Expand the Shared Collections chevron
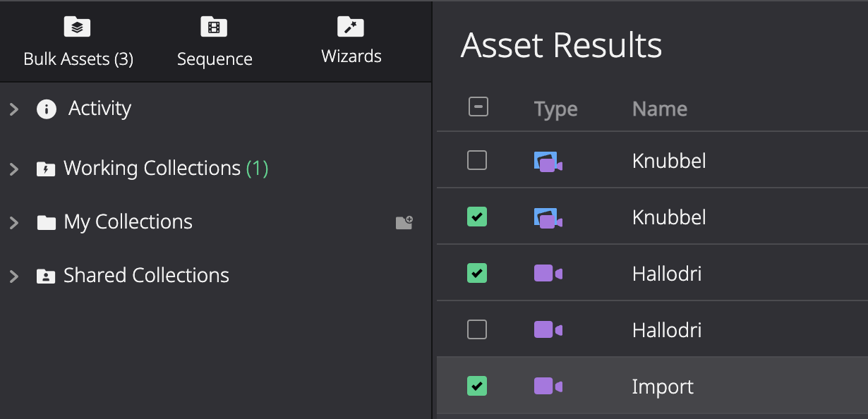 pos(13,277)
